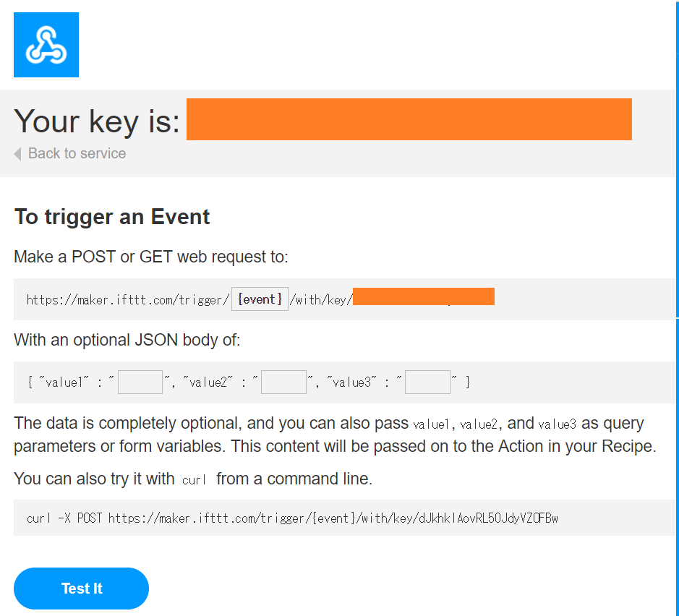Viewport: 679px width, 616px height.
Task: Click the back arrow triangle icon
Action: [x=18, y=154]
